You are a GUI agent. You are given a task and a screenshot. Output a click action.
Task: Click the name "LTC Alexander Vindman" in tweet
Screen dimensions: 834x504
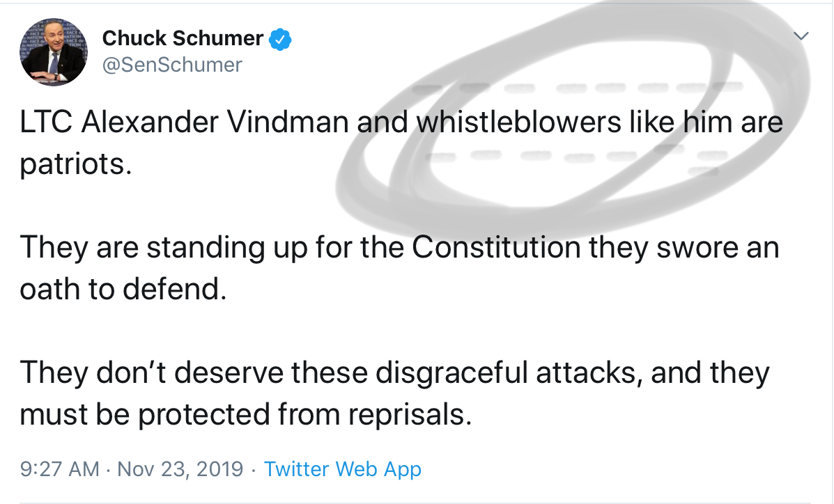click(x=184, y=123)
